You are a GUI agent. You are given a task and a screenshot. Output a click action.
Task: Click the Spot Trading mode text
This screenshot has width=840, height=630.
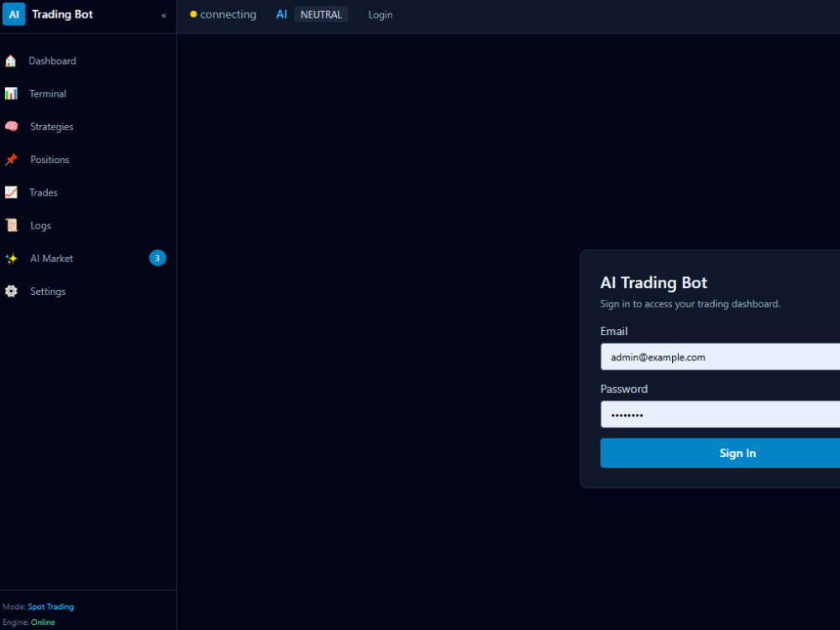[x=51, y=607]
